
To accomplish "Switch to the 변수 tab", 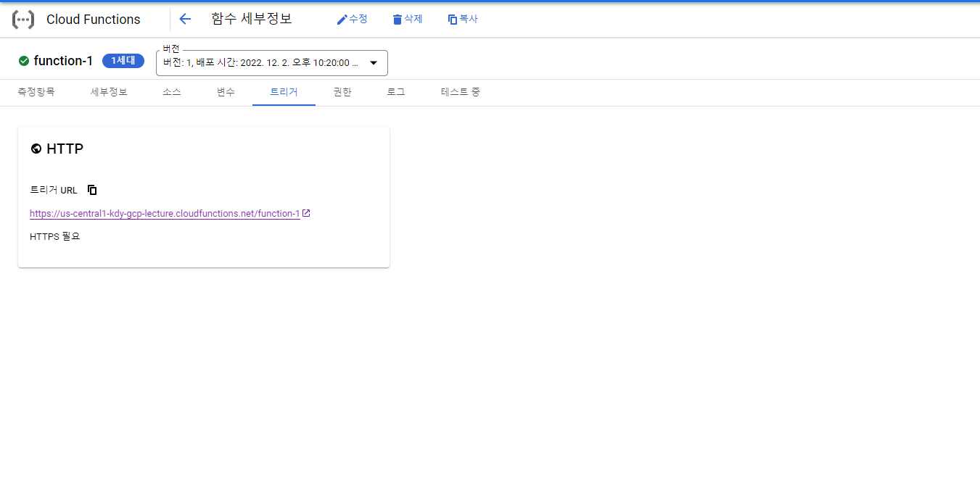I will tap(226, 92).
